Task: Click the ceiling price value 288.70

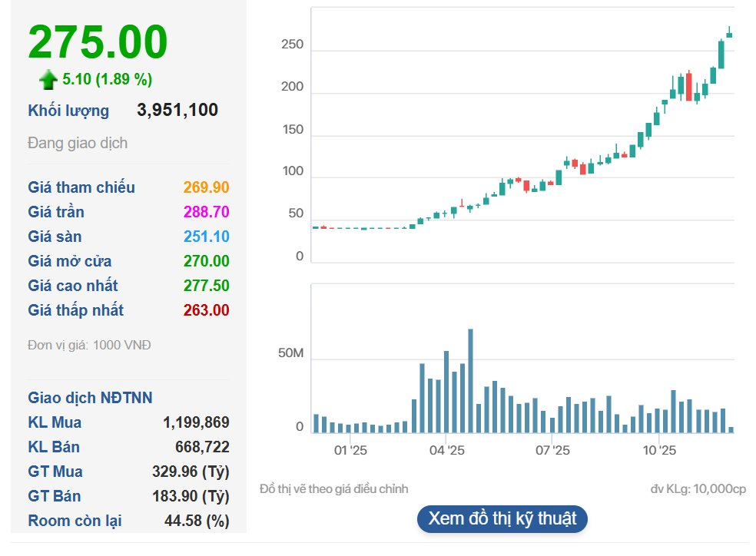Action: pos(206,212)
